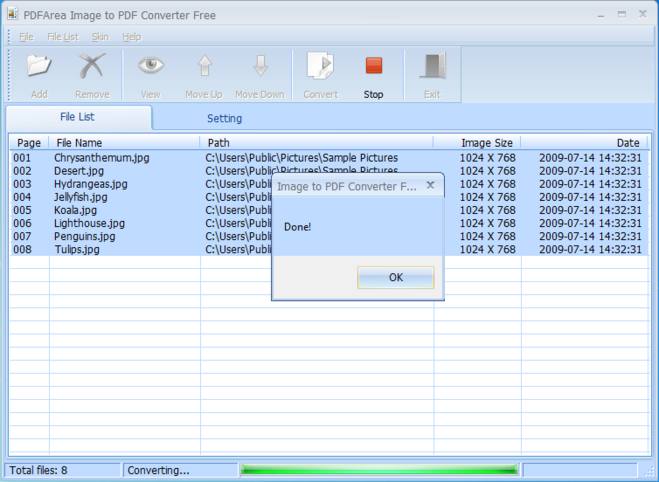
Task: Switch to the Setting tab
Action: click(224, 119)
